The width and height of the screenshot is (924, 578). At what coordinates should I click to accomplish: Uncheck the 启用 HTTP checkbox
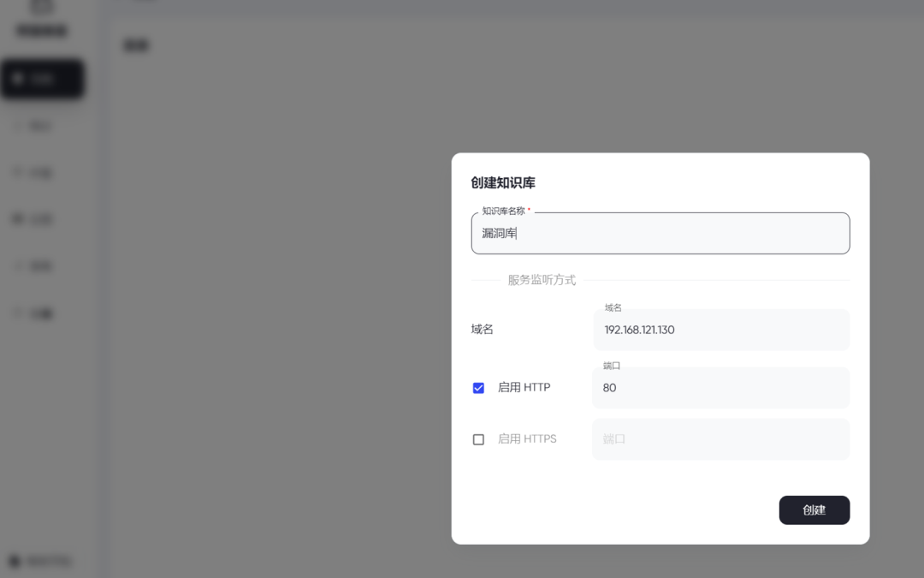pyautogui.click(x=478, y=387)
